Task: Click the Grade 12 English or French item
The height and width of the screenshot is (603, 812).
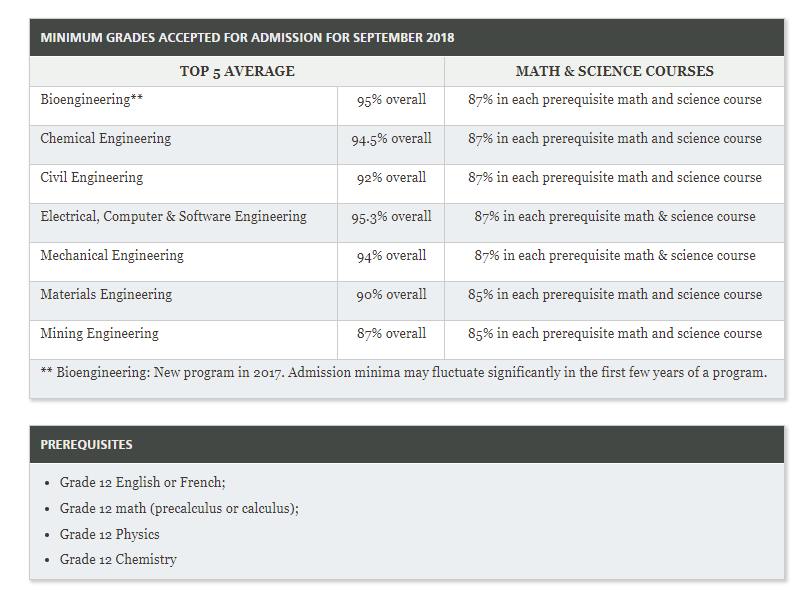Action: (142, 483)
